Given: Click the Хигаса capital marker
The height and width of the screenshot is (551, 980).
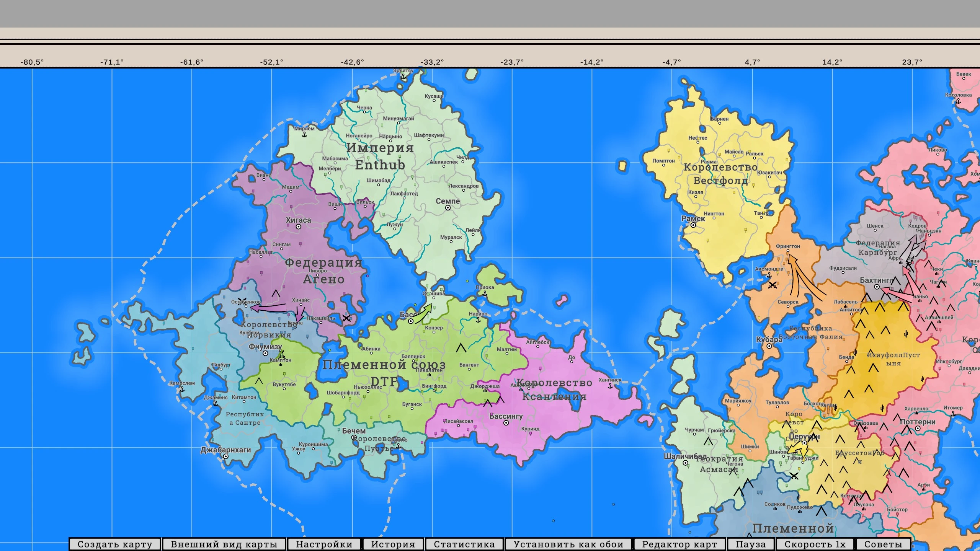Looking at the screenshot, I should coord(298,227).
